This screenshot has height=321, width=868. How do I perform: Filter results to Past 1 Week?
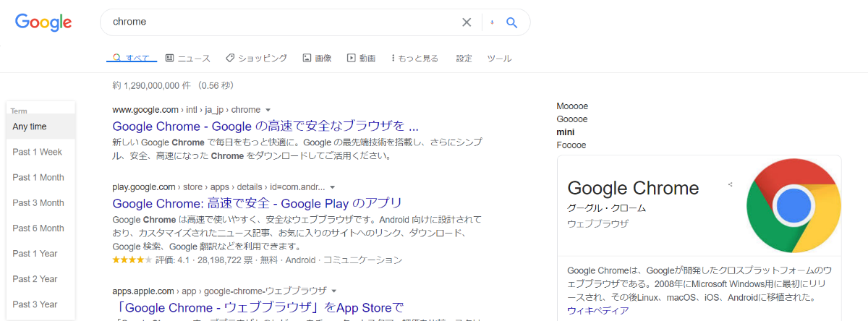(x=41, y=152)
